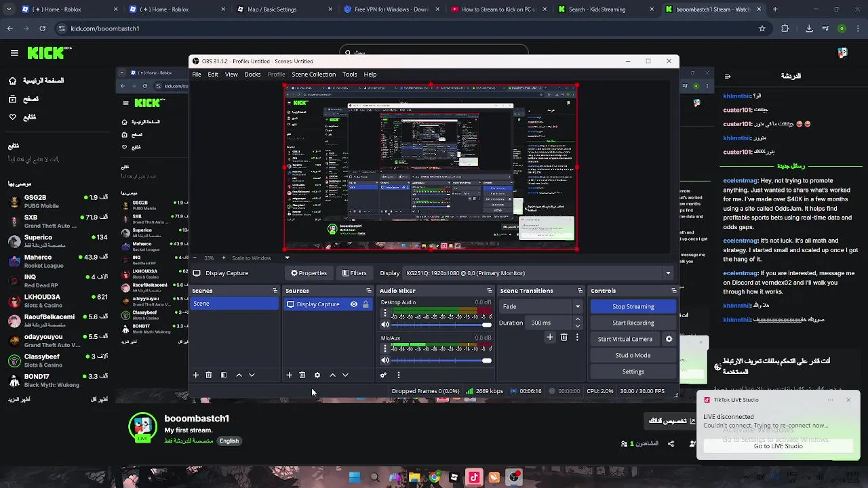This screenshot has width=868, height=488.
Task: Open OBS Edit menu
Action: [213, 75]
